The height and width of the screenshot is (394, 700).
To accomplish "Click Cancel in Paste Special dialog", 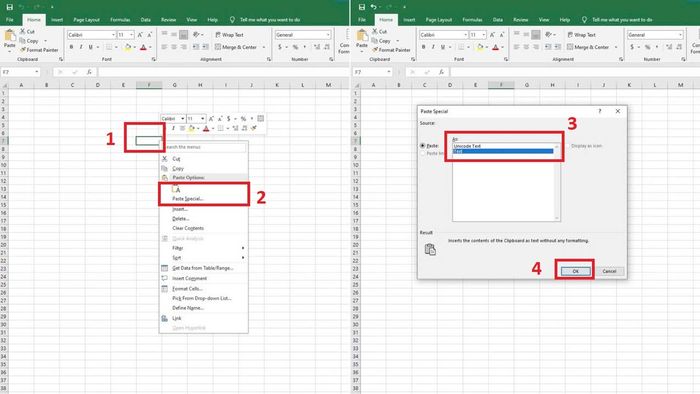I will point(609,271).
